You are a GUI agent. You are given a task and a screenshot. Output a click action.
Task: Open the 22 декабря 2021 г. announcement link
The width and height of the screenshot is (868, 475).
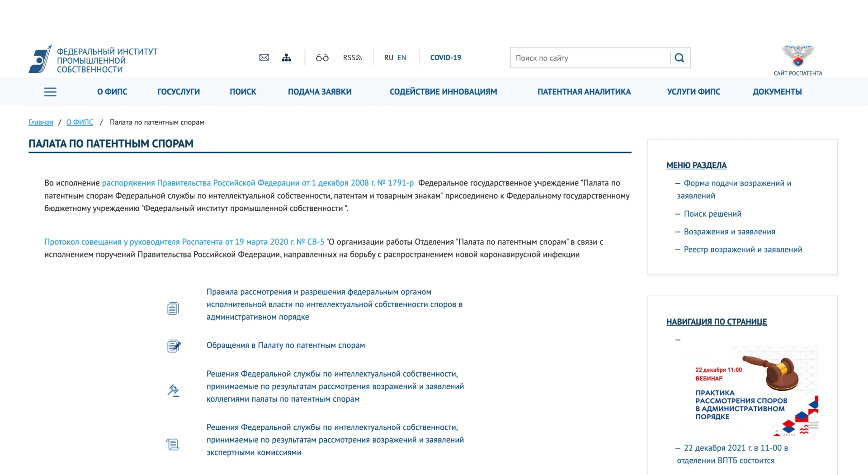(732, 454)
